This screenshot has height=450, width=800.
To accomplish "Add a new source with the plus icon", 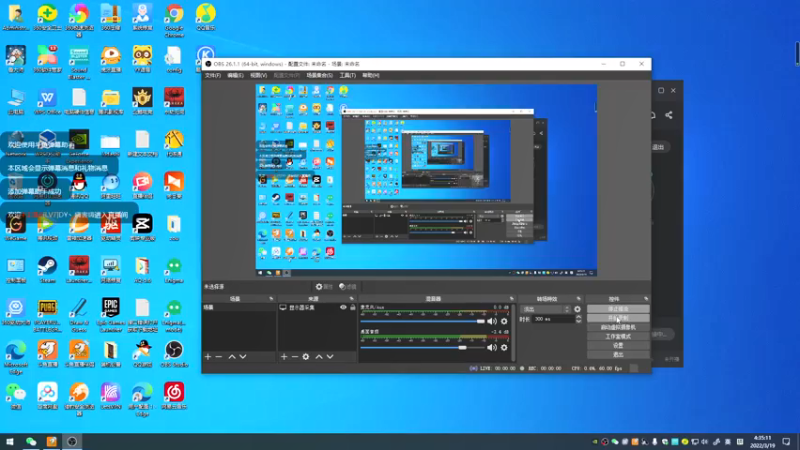I will [284, 357].
